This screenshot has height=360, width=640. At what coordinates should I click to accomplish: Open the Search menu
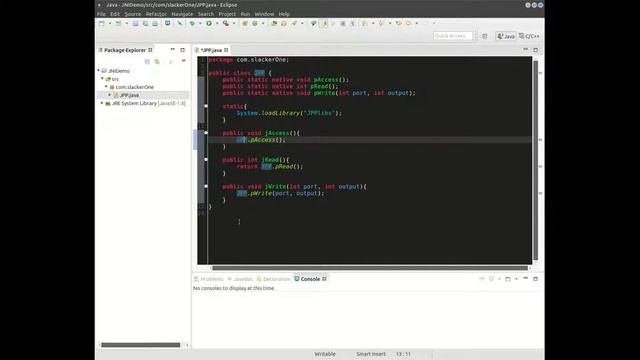tap(206, 14)
